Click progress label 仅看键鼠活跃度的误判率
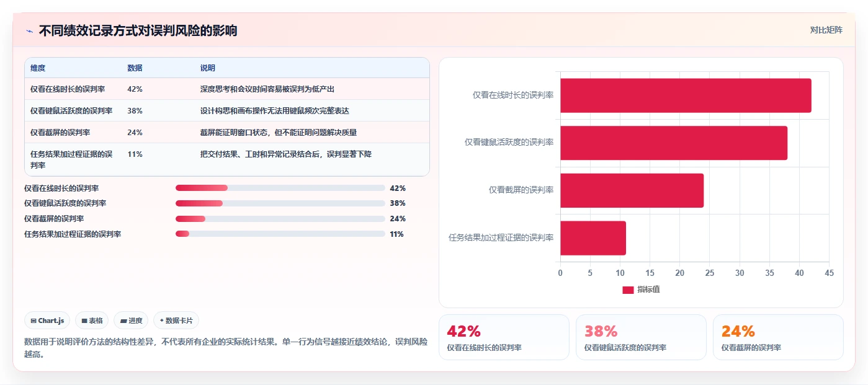 pos(65,203)
